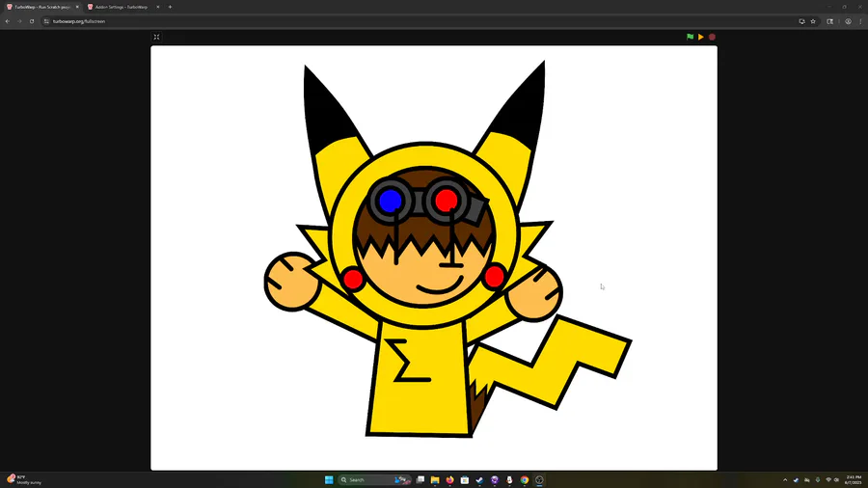Close the Addon Settings tab
The height and width of the screenshot is (488, 868).
[x=158, y=7]
